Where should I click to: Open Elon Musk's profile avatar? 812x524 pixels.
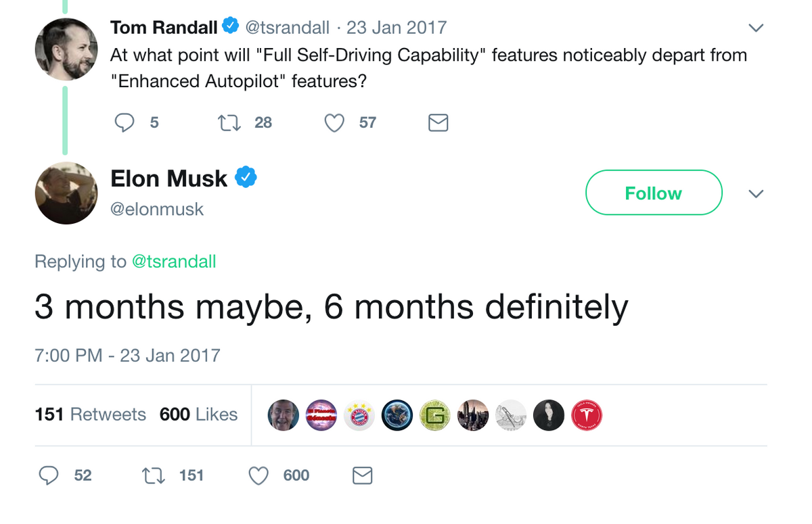[66, 193]
